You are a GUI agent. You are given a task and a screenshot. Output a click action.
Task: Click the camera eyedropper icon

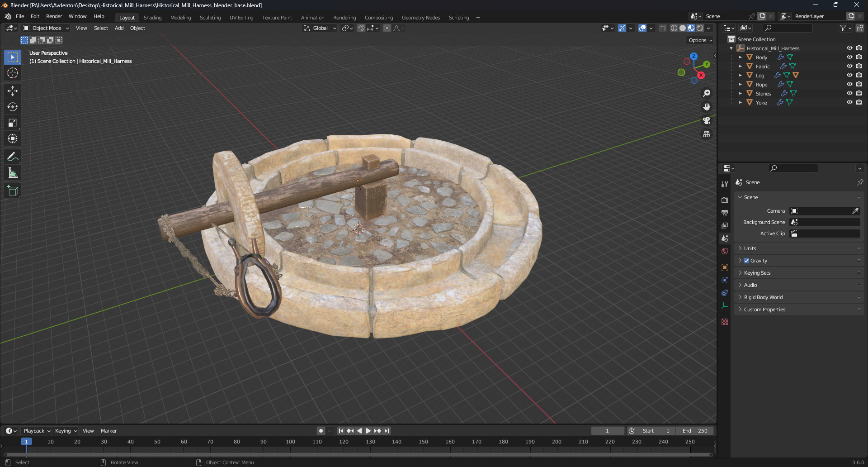(x=855, y=211)
